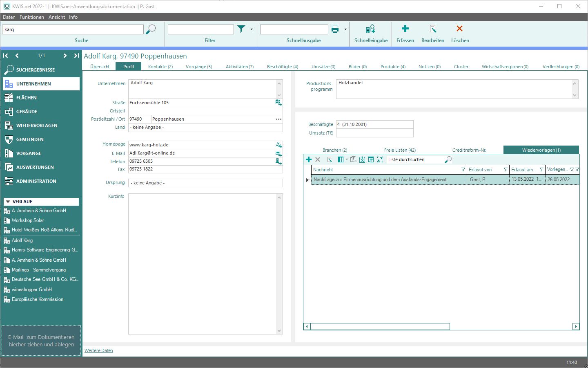Open 'Hamis Software Engineering' from the Verlauf list
Screen dimensions: 588x368
tap(41, 250)
